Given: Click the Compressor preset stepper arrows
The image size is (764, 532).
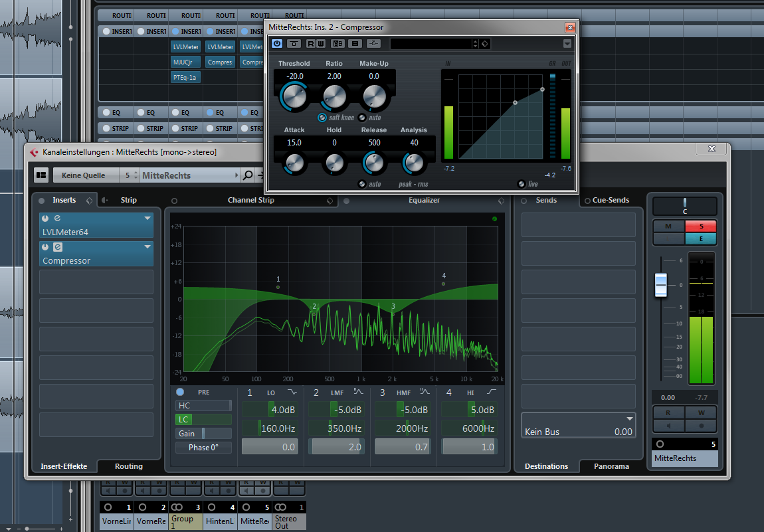Looking at the screenshot, I should tap(476, 44).
